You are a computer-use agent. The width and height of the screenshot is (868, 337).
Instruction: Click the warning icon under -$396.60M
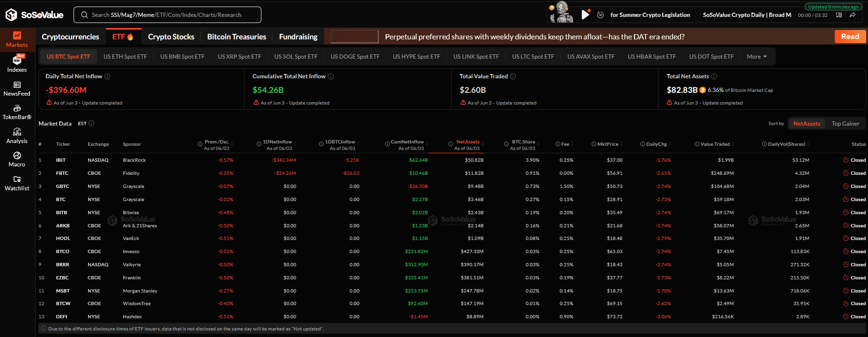pos(49,103)
